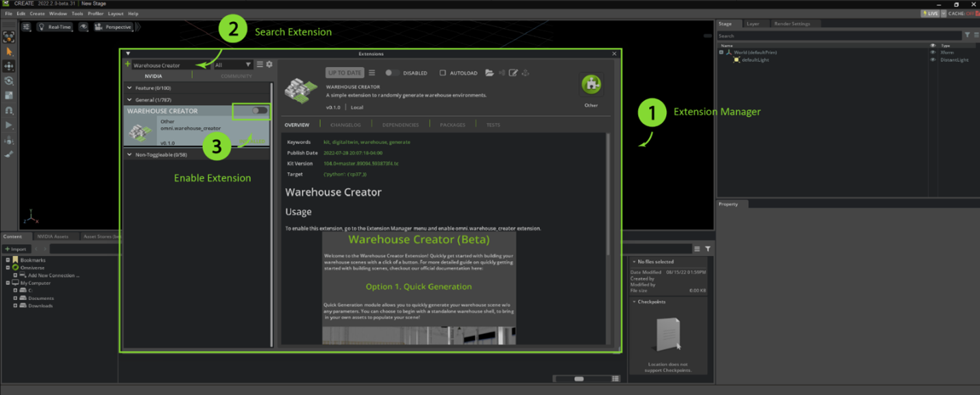The height and width of the screenshot is (395, 980).
Task: Open the extension folder icon
Action: [489, 73]
